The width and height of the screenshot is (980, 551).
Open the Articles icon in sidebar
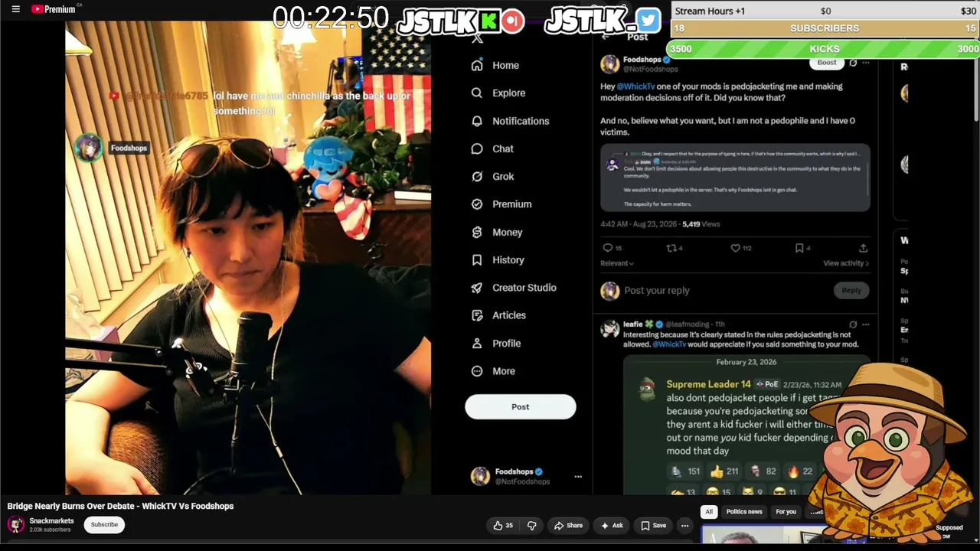(x=477, y=315)
